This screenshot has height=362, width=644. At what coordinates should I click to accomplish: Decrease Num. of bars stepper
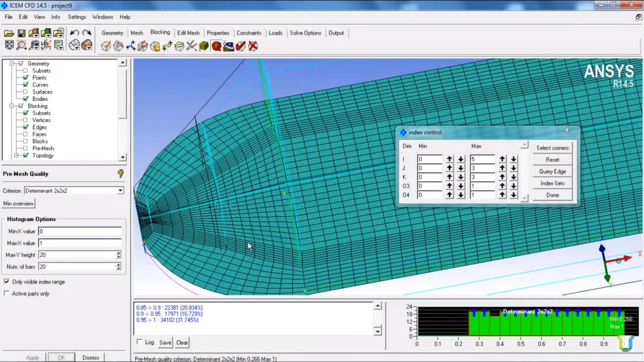coord(118,268)
